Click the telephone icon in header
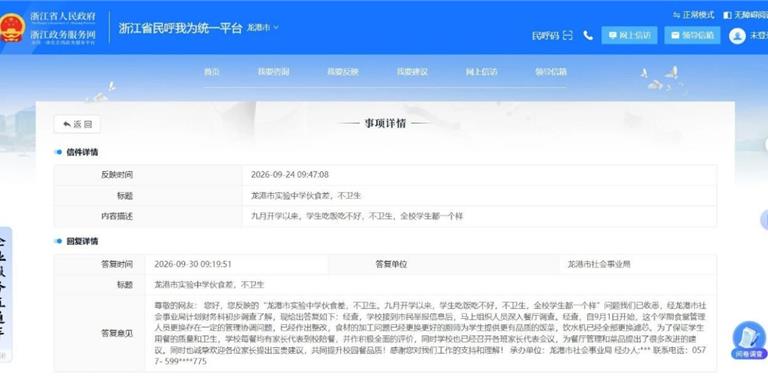768x380 pixels. pyautogui.click(x=588, y=35)
